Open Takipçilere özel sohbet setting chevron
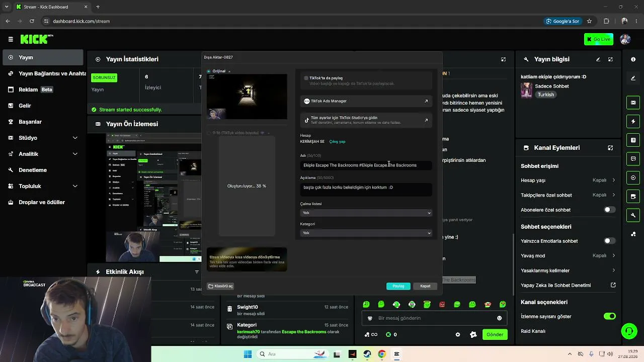Image resolution: width=644 pixels, height=362 pixels. 613,195
